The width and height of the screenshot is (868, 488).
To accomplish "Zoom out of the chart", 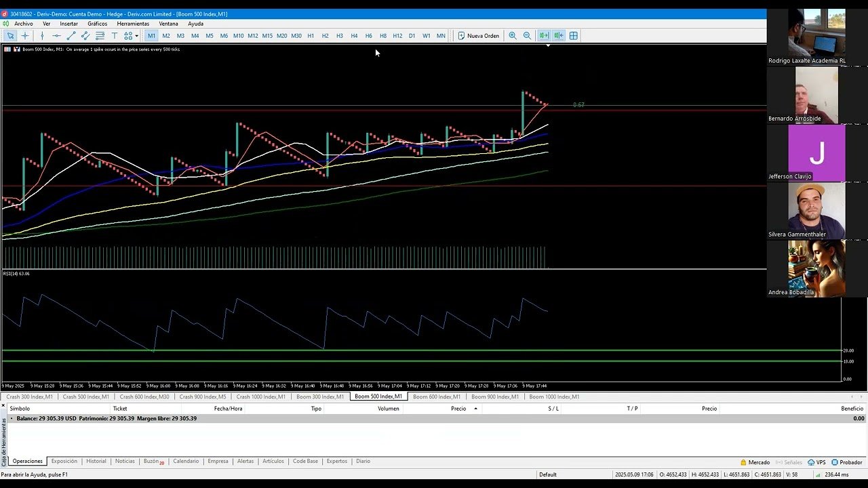I will 528,35.
